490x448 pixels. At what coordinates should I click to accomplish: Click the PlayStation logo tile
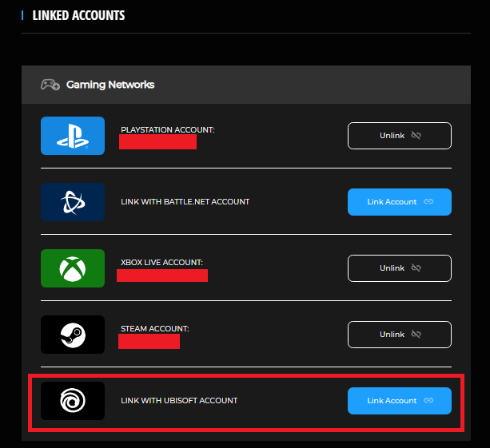[x=73, y=136]
